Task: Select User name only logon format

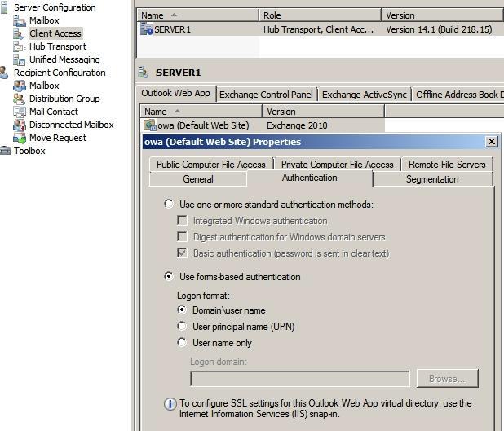Action: click(182, 343)
